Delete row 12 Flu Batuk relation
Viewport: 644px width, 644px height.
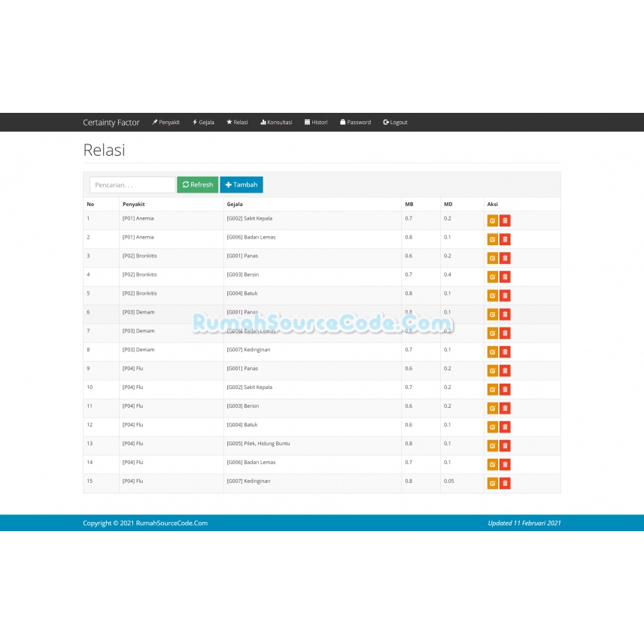505,427
